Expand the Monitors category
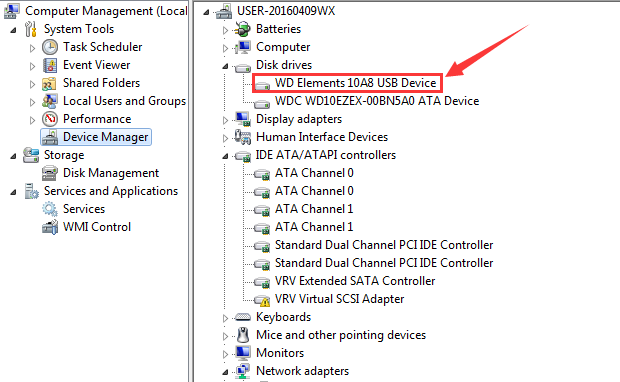Screen dimensions: 620x382 coord(225,354)
